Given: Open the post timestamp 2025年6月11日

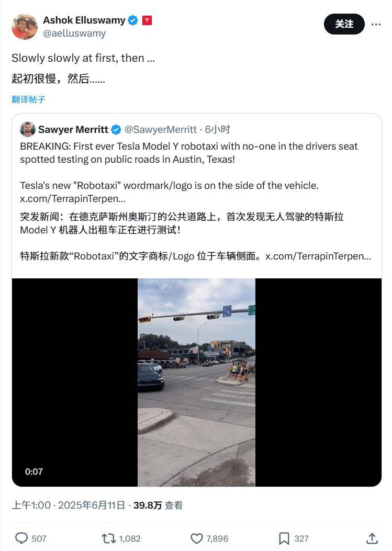Looking at the screenshot, I should 92,505.
